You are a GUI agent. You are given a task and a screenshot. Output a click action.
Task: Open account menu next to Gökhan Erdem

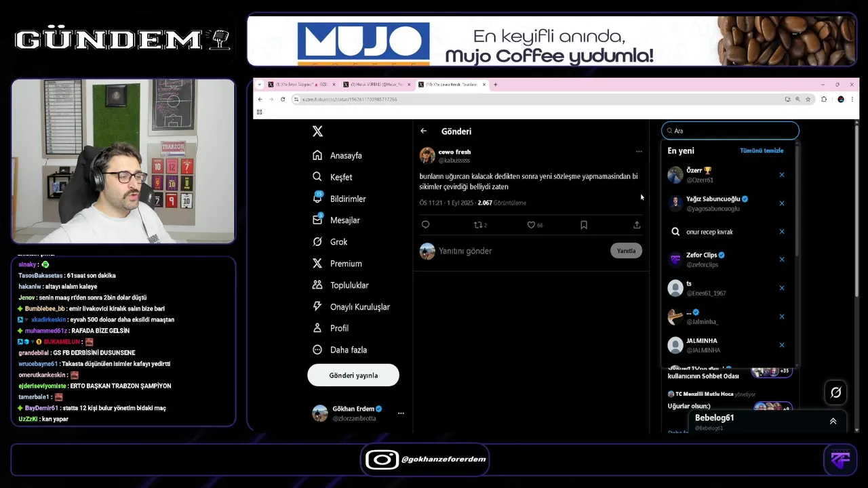[x=401, y=413]
